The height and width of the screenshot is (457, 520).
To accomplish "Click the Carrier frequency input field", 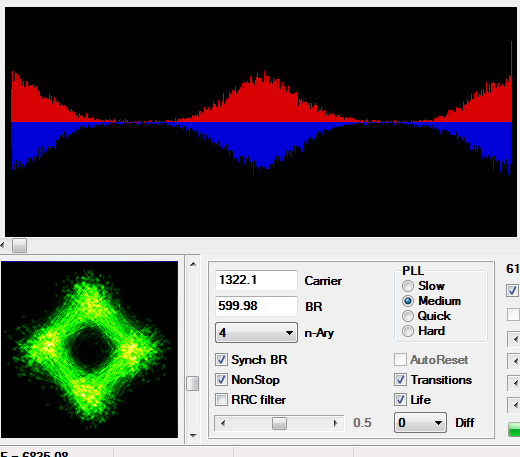I will tap(256, 280).
